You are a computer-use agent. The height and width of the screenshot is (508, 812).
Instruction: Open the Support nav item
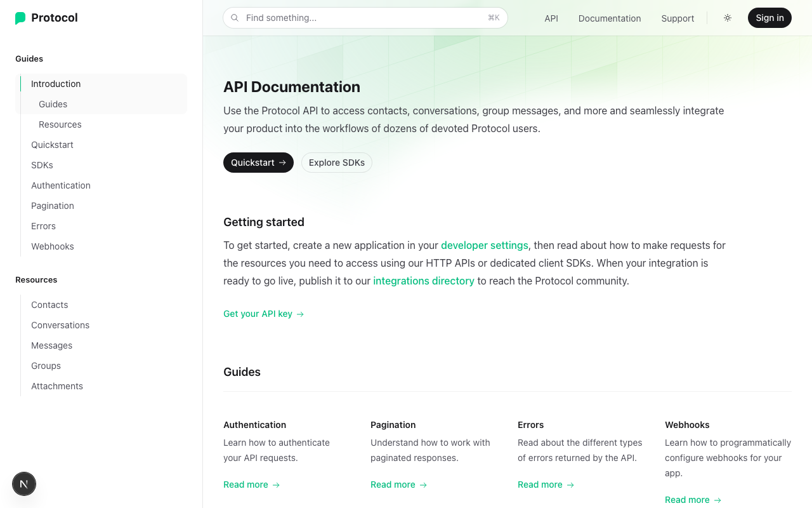click(678, 18)
